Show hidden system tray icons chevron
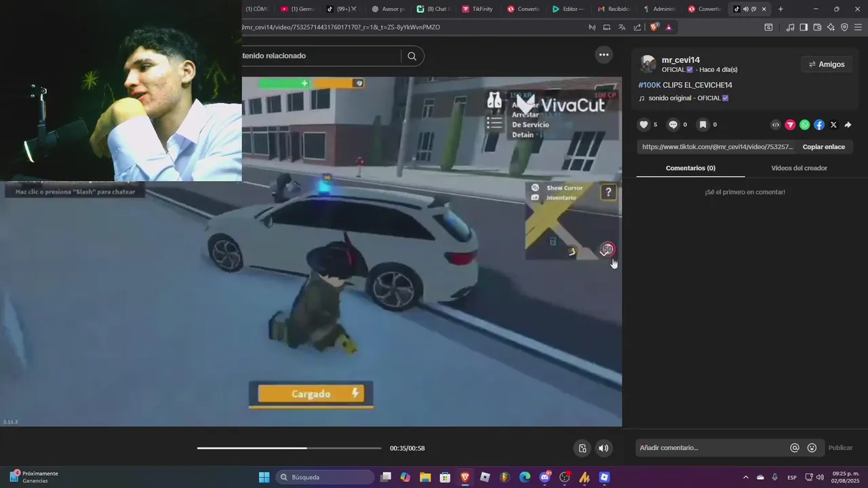 [x=746, y=477]
